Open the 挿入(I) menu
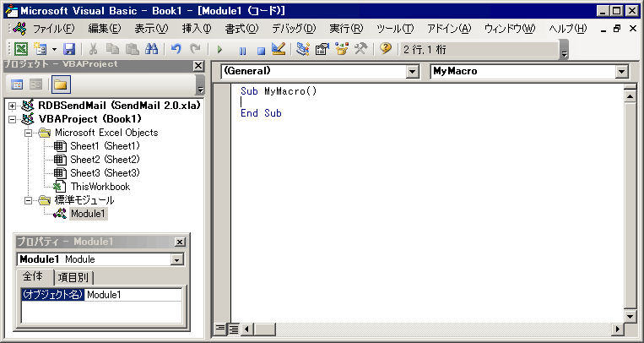 (x=197, y=29)
